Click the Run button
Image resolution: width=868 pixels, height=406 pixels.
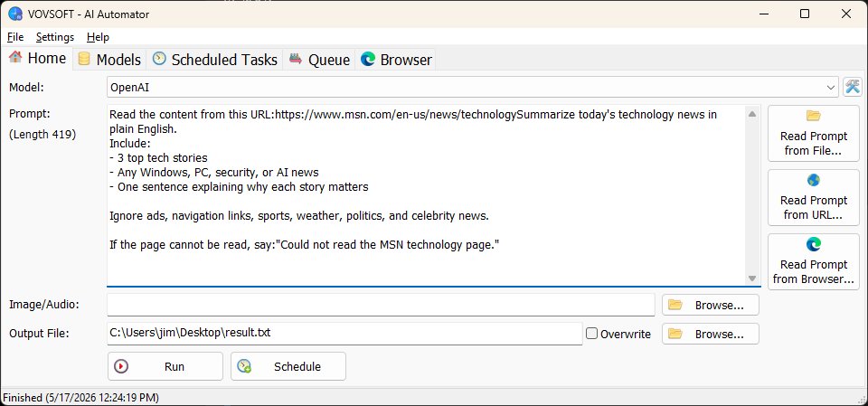pyautogui.click(x=165, y=366)
